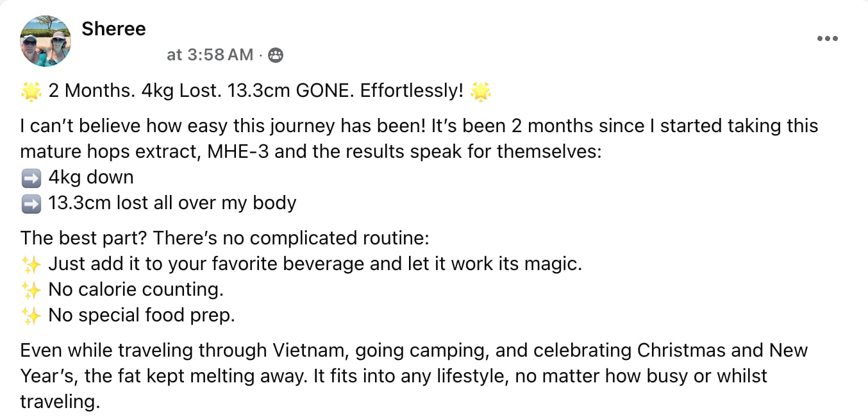Click the sparkles emoji beside "Just add it"

(31, 264)
